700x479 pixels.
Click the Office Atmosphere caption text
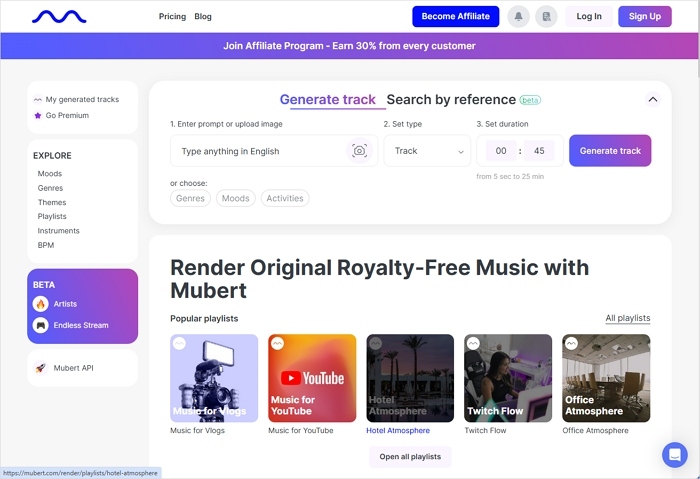[596, 431]
